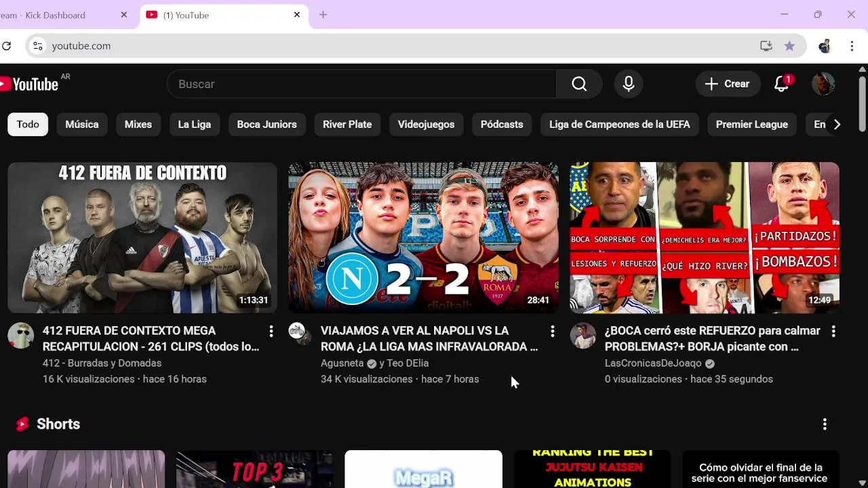868x488 pixels.
Task: Activate voice search microphone icon
Action: pos(629,84)
